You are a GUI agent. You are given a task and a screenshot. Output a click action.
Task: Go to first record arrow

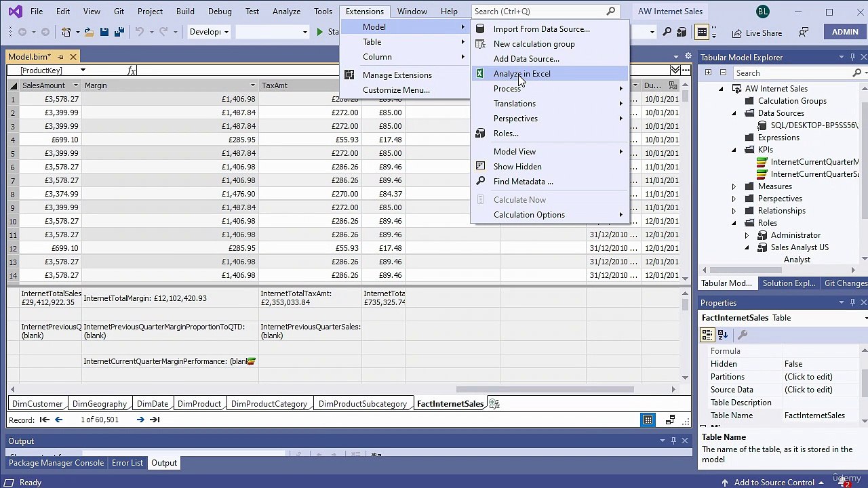pos(44,420)
